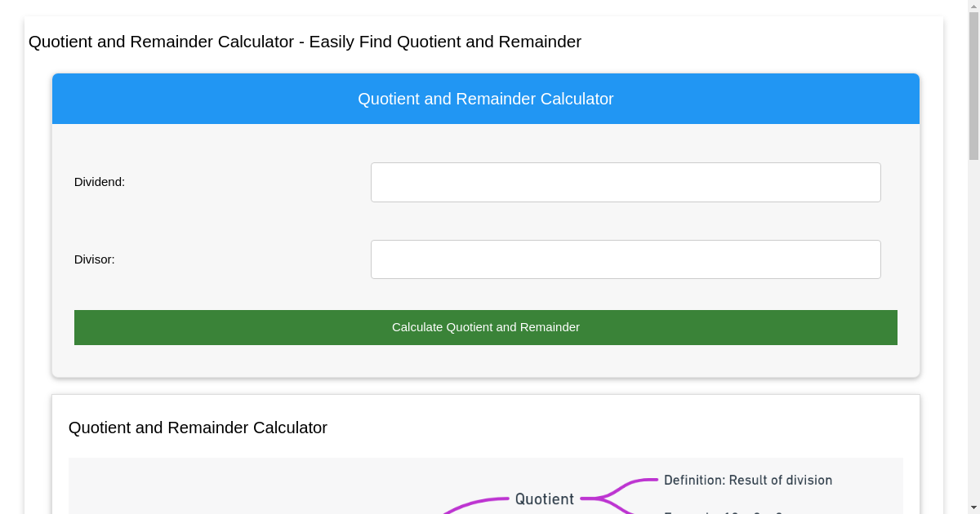Select the page title heading text

pyautogui.click(x=305, y=42)
